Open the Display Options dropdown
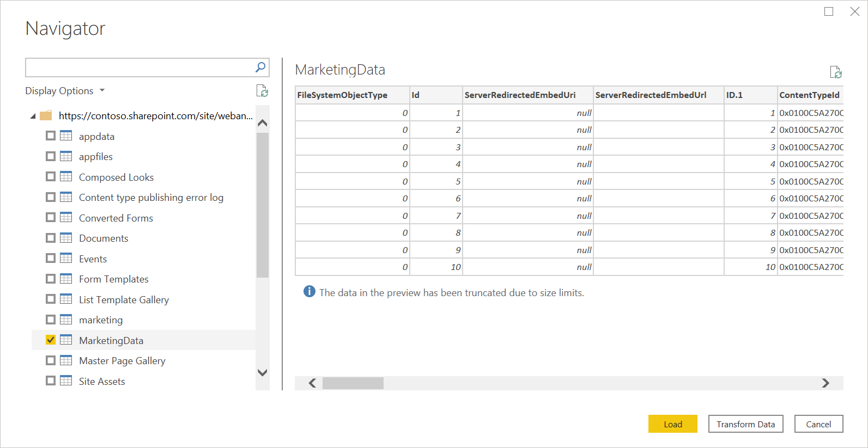The height and width of the screenshot is (448, 868). [x=65, y=91]
